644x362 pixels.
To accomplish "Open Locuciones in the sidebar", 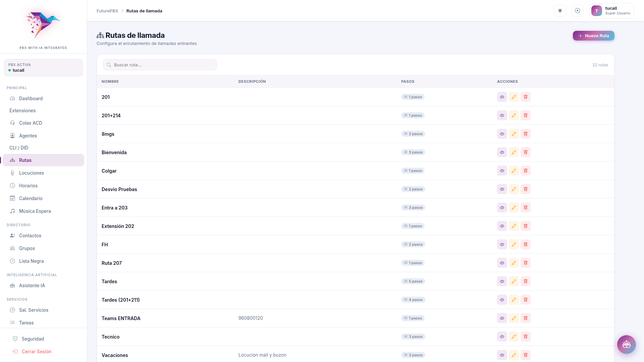I will tap(32, 173).
